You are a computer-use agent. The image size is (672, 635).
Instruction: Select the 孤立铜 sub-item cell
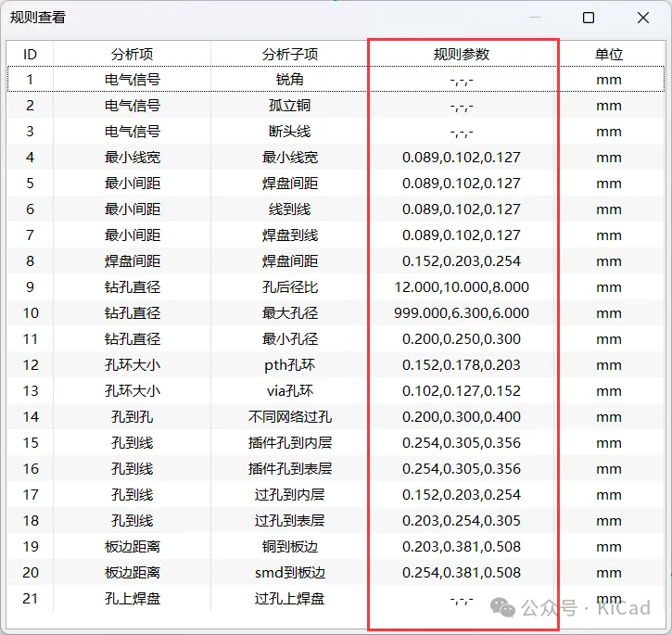[x=289, y=106]
